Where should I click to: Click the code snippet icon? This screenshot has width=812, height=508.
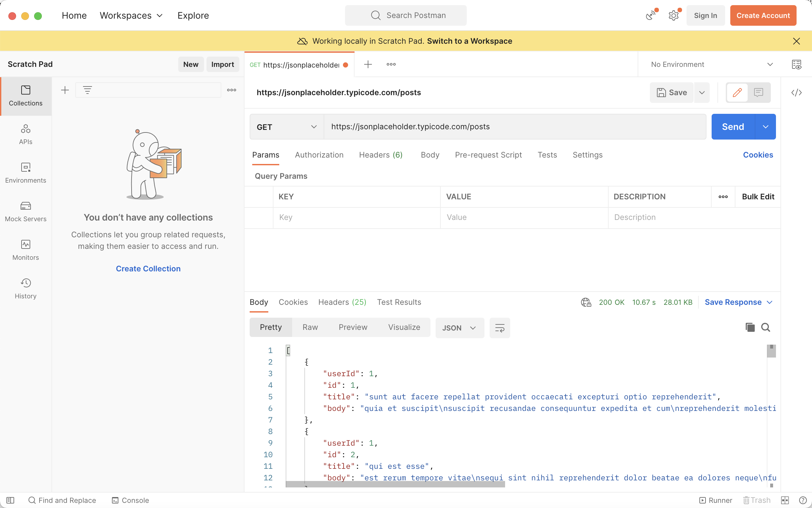(x=796, y=92)
